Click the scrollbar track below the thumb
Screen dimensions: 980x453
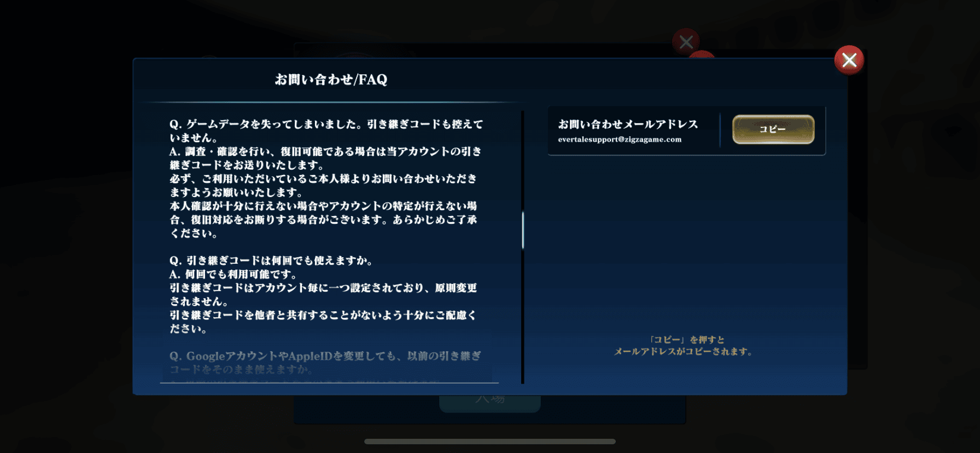[x=523, y=317]
